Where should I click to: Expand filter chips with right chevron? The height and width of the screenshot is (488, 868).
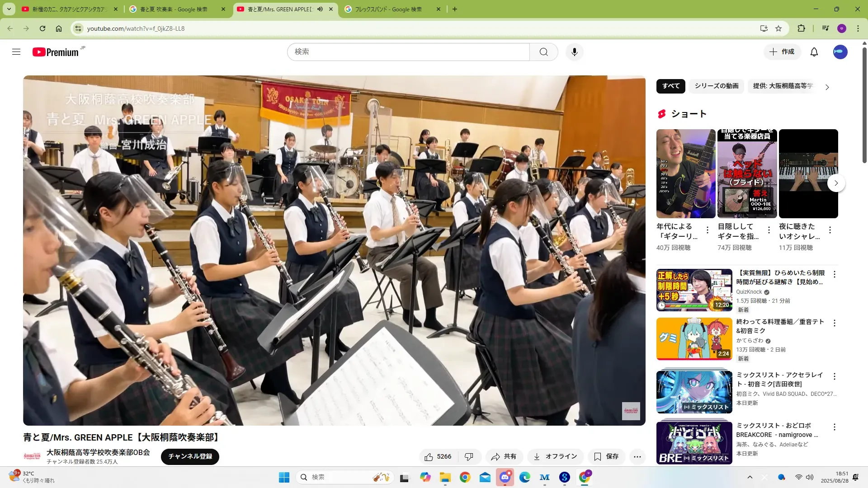tap(827, 87)
